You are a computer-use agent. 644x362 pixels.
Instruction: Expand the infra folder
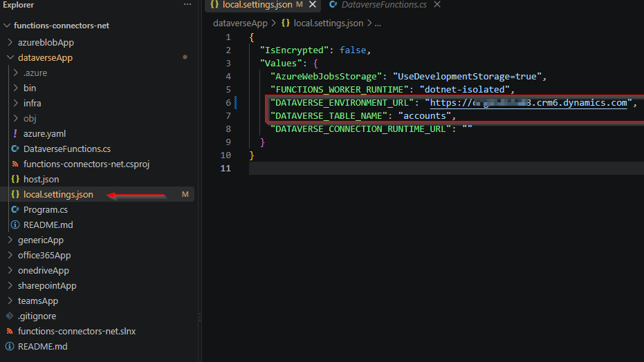pos(16,103)
